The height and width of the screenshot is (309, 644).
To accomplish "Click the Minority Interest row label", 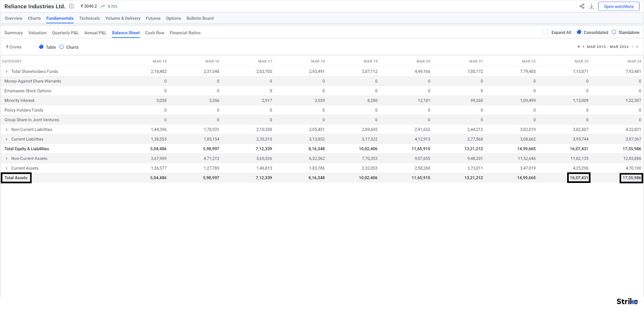I will (x=19, y=100).
